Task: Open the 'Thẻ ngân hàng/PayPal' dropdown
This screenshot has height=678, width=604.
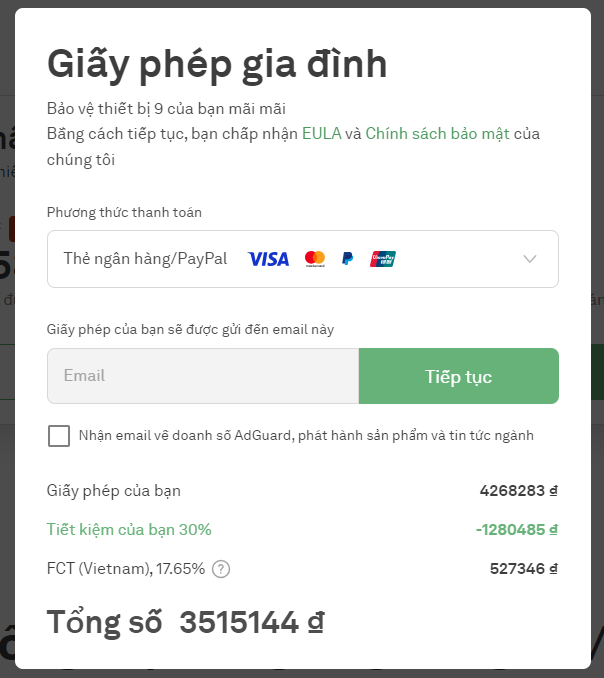Action: [x=303, y=259]
